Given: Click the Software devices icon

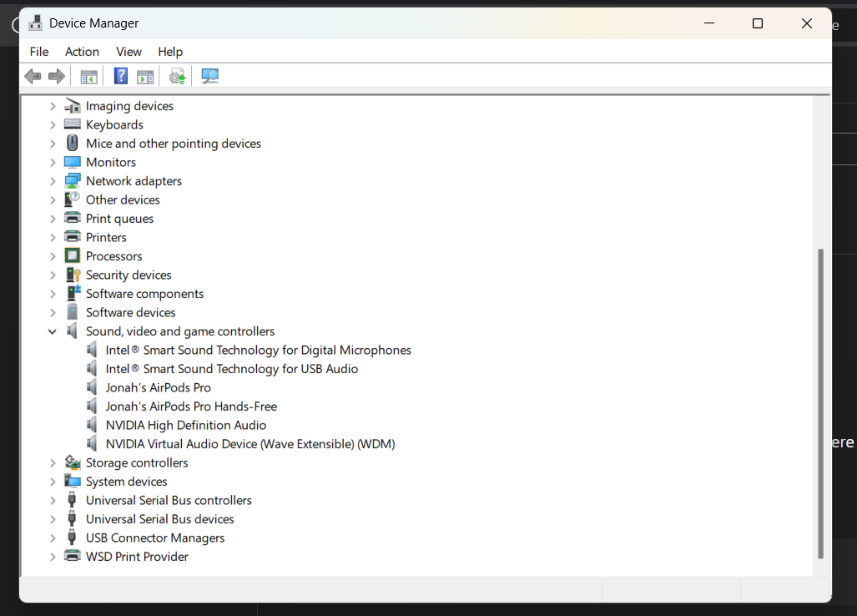Looking at the screenshot, I should (72, 312).
